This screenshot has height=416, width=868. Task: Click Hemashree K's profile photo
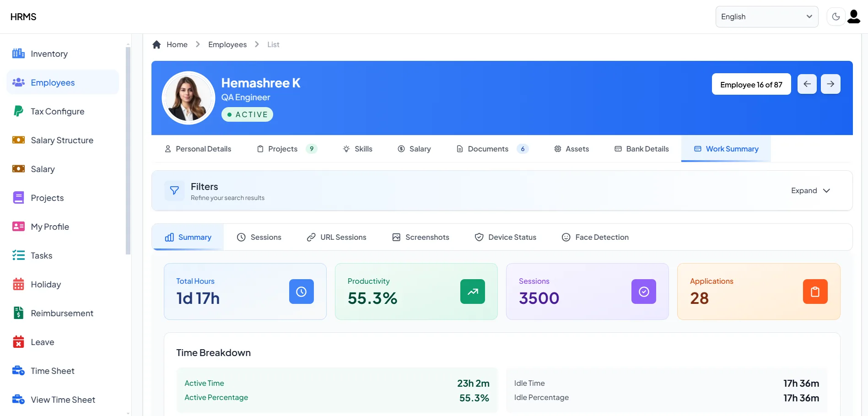[x=189, y=98]
